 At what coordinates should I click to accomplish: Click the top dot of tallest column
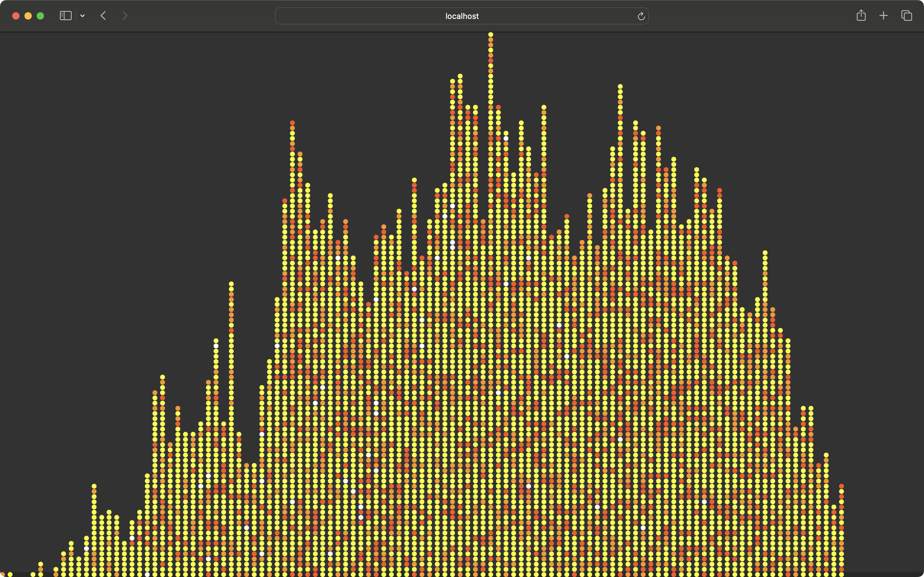491,35
